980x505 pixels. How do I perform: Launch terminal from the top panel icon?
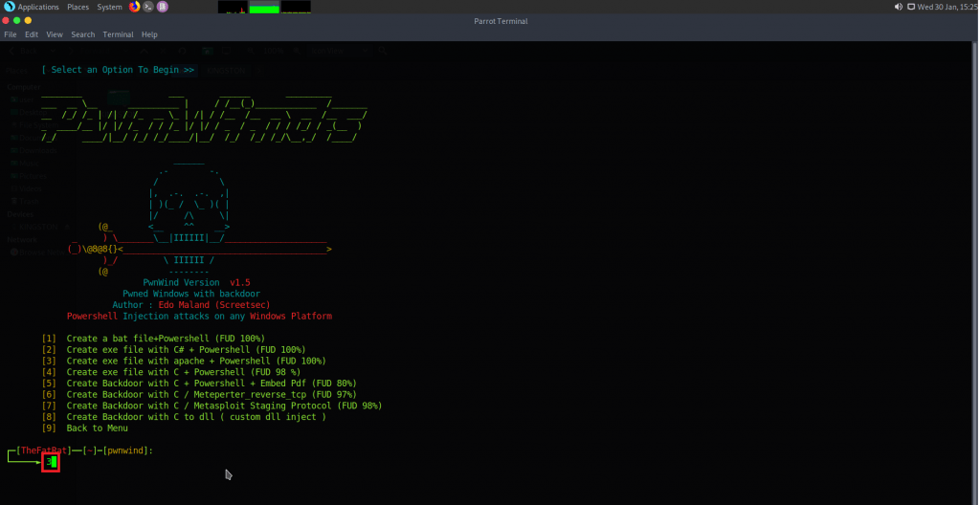pos(148,7)
